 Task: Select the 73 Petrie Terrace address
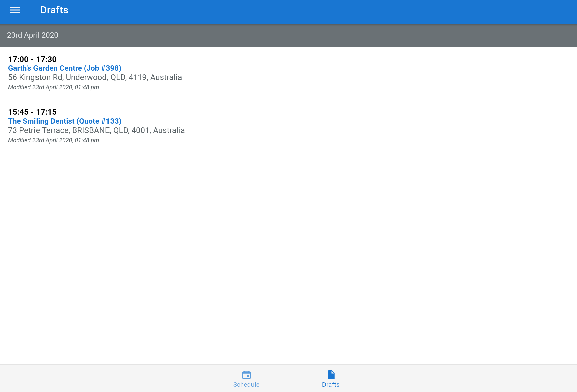96,130
